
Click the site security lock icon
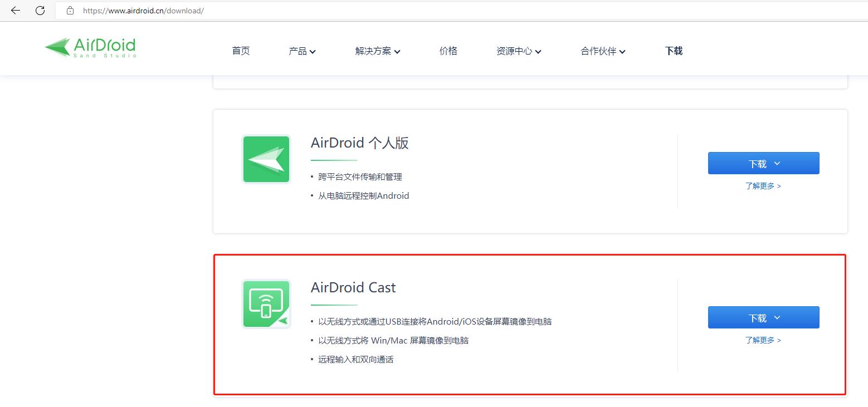tap(69, 11)
